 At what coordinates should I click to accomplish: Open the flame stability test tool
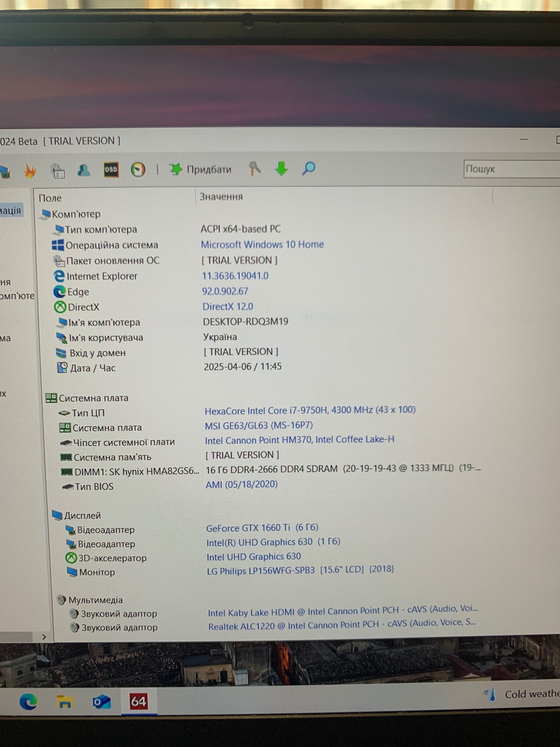(30, 171)
